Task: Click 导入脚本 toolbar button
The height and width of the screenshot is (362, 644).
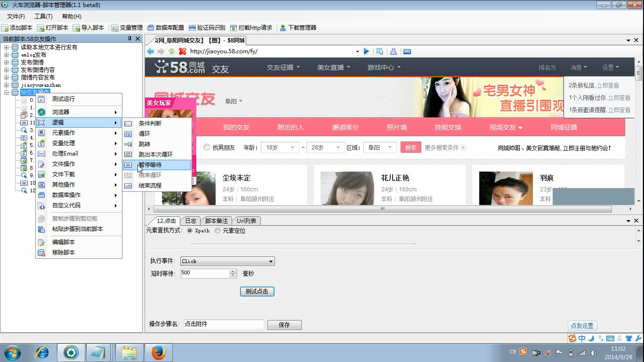Action: click(x=89, y=28)
